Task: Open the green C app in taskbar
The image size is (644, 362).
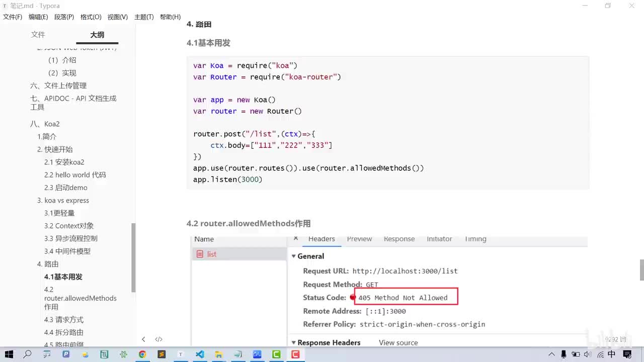Action: (276, 354)
